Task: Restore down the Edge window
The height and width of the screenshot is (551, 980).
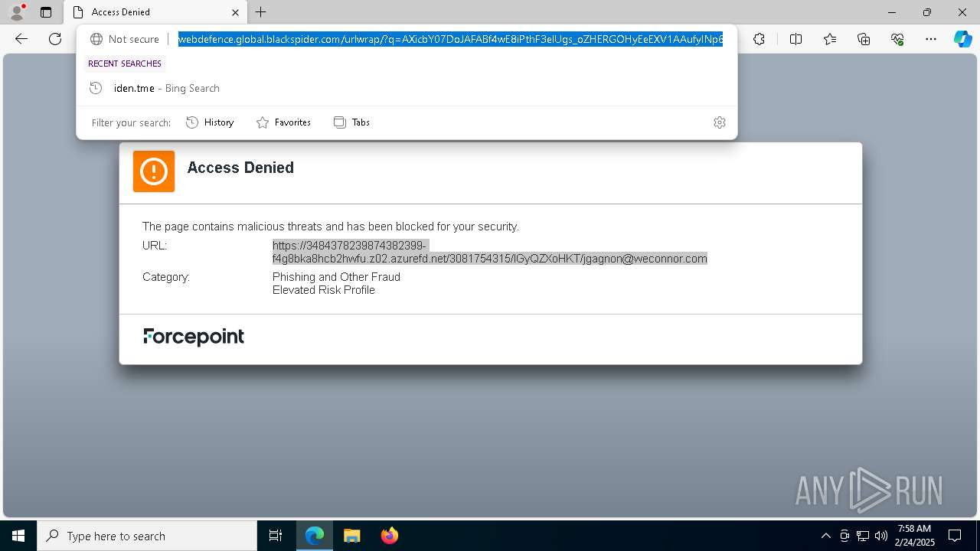Action: point(927,12)
